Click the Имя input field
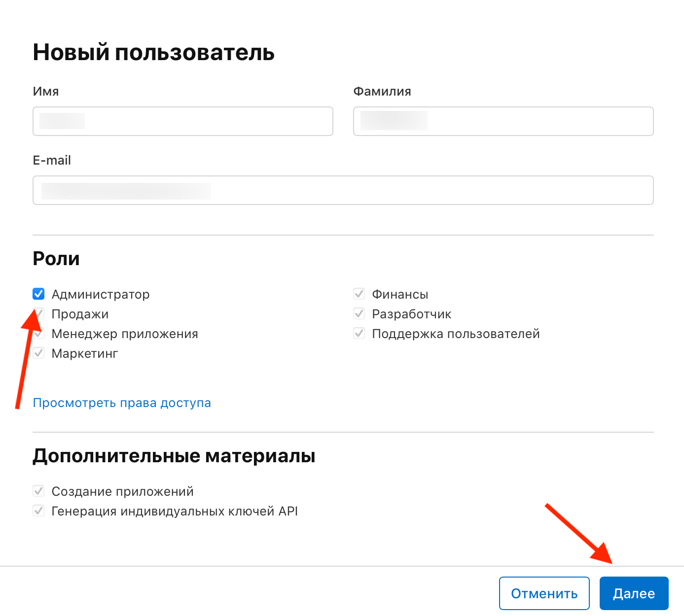 (x=183, y=121)
